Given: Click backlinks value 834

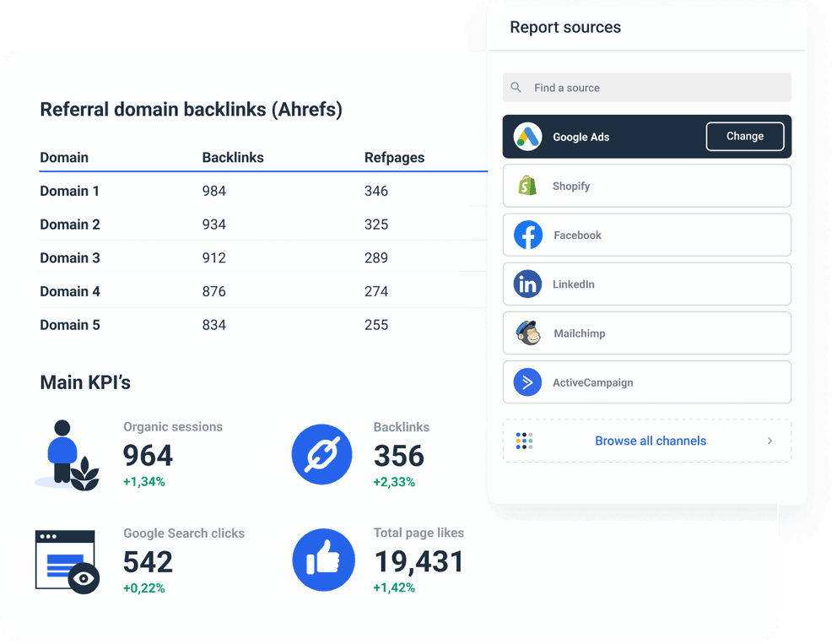Looking at the screenshot, I should 214,325.
